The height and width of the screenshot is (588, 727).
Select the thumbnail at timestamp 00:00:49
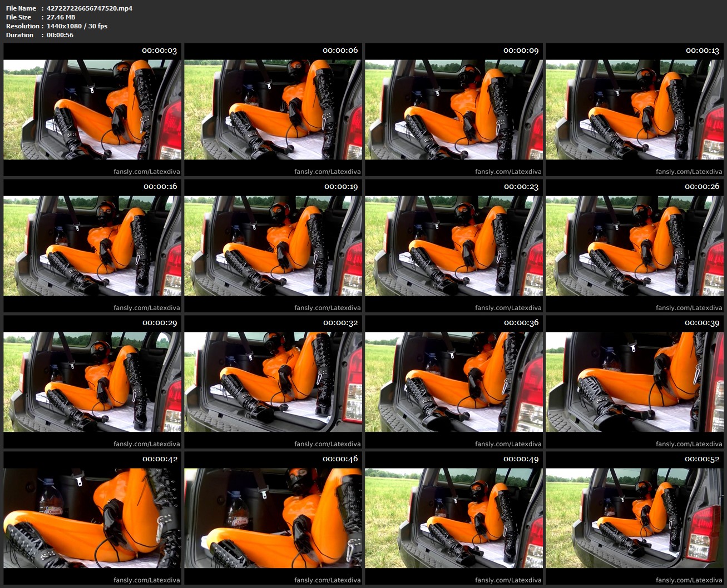(x=454, y=518)
